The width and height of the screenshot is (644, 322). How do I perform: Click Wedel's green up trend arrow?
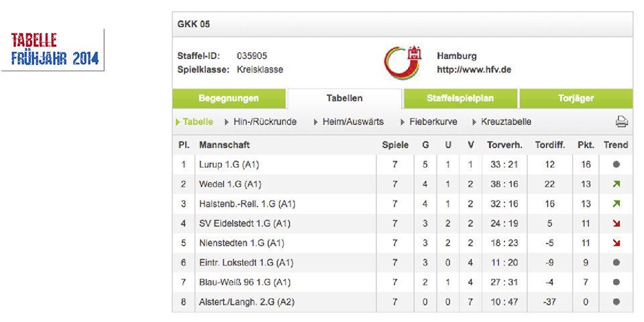pos(616,184)
